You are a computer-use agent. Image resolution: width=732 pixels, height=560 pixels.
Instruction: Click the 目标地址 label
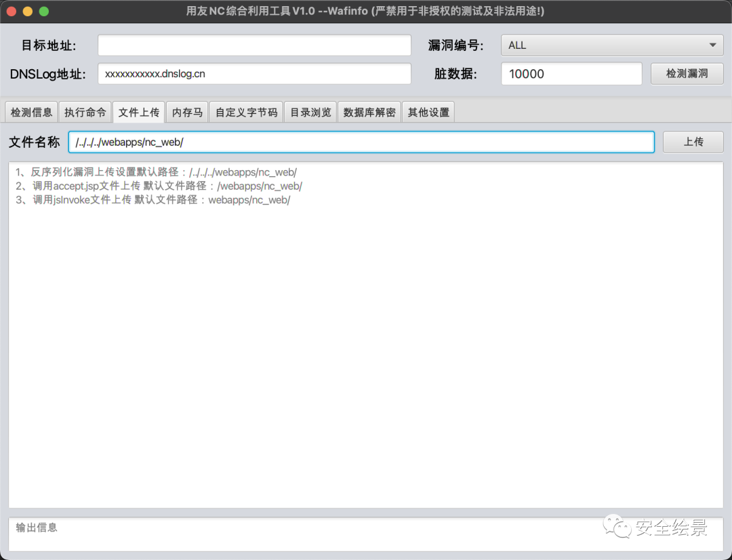pos(49,45)
